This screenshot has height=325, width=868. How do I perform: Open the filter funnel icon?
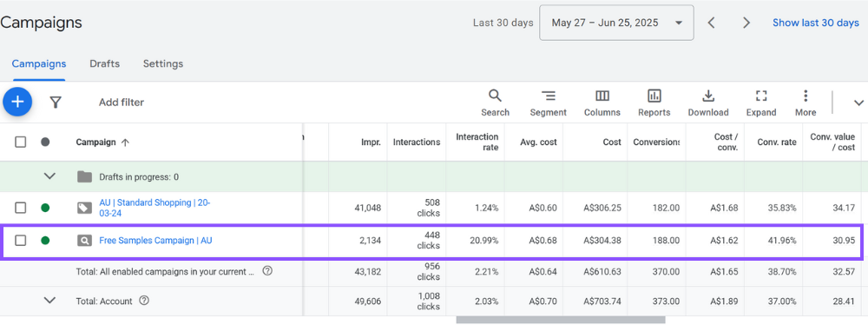click(x=56, y=102)
